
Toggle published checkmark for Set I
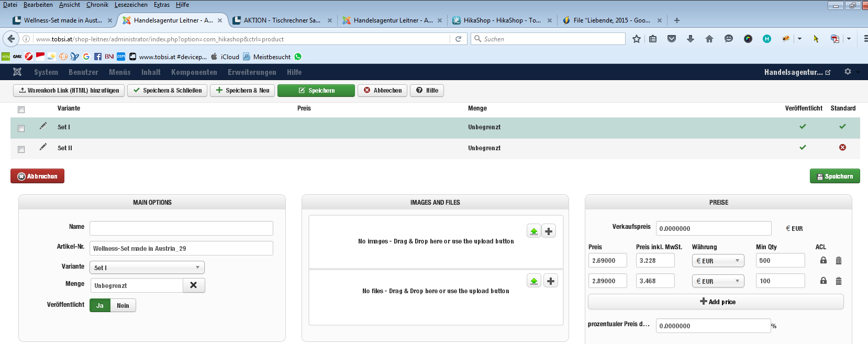click(803, 126)
